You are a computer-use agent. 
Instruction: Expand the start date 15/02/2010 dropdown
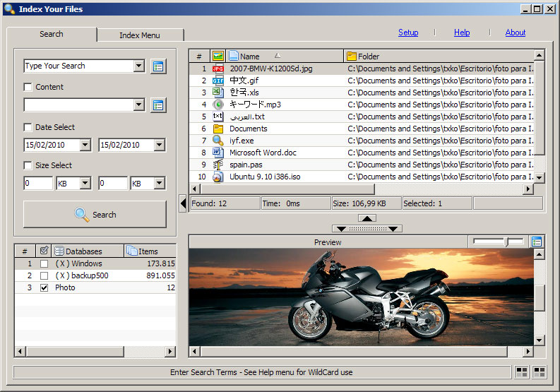85,145
